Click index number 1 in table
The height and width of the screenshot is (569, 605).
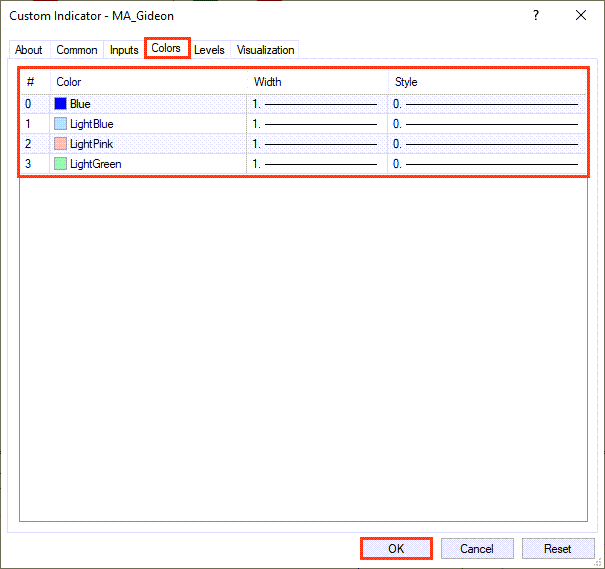point(28,124)
